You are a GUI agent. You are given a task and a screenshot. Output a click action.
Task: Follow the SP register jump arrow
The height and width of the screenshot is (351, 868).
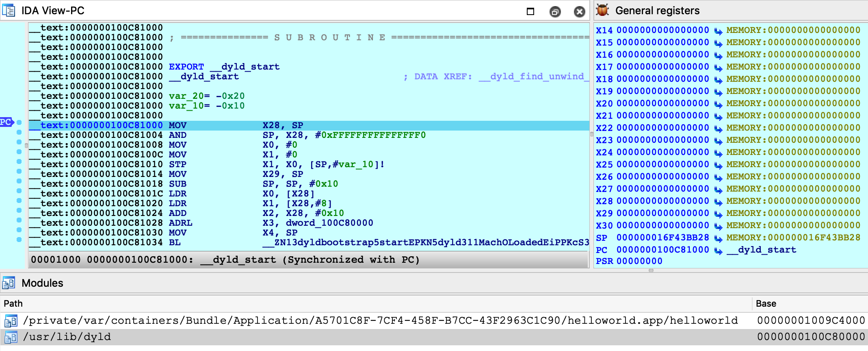(x=718, y=238)
